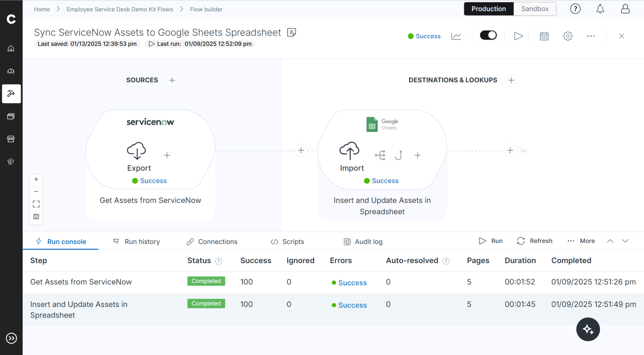Collapse the run console with the down chevron
Image resolution: width=644 pixels, height=355 pixels.
(x=625, y=241)
